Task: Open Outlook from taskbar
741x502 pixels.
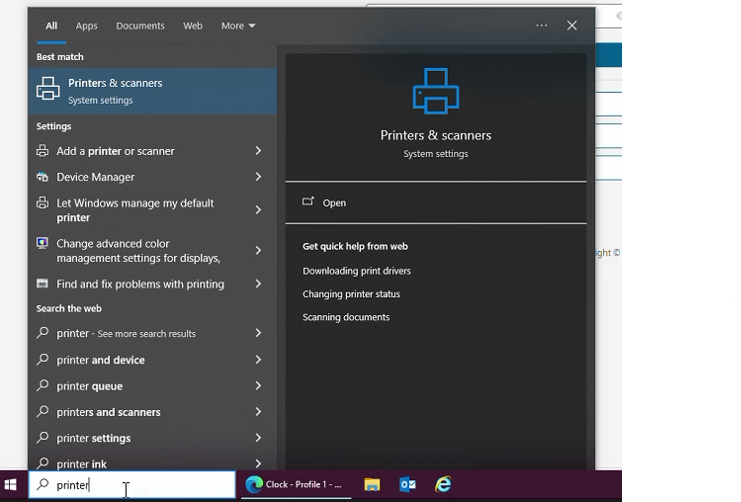Action: click(x=407, y=485)
